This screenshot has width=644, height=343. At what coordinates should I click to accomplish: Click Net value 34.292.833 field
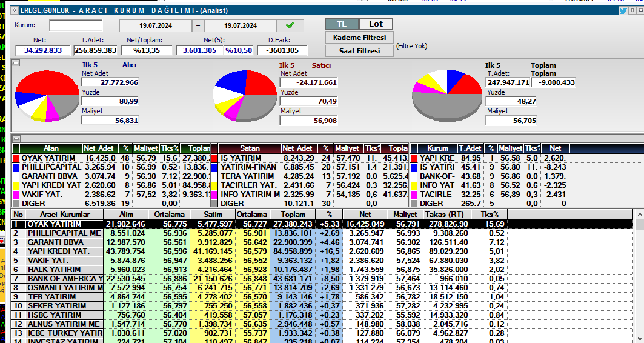(x=43, y=50)
